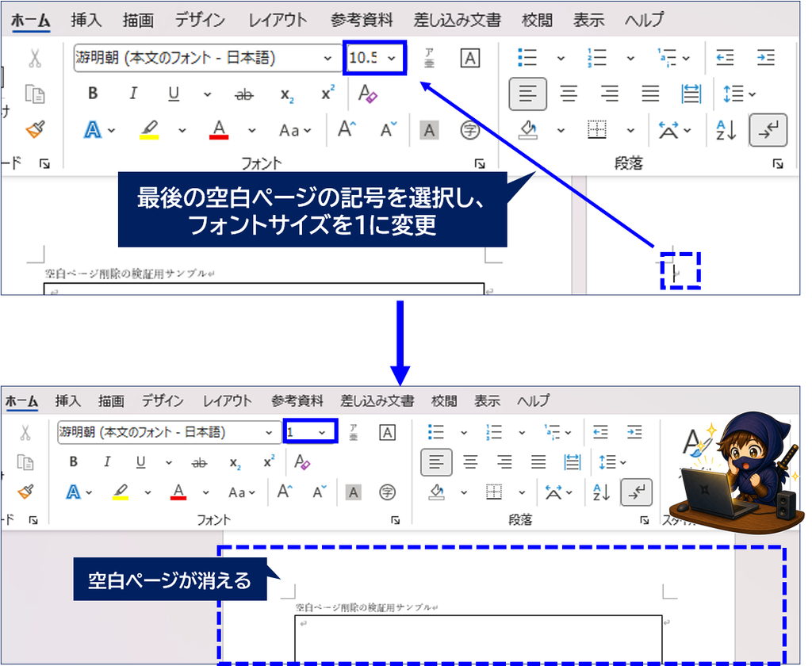The width and height of the screenshot is (812, 666).
Task: Click Bullets icon in bottom ribbon
Action: pyautogui.click(x=436, y=431)
